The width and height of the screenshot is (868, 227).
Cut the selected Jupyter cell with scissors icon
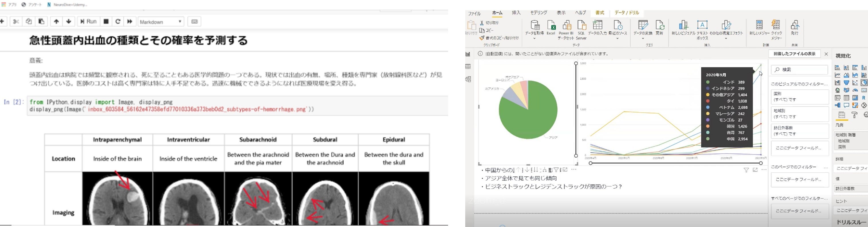click(16, 21)
